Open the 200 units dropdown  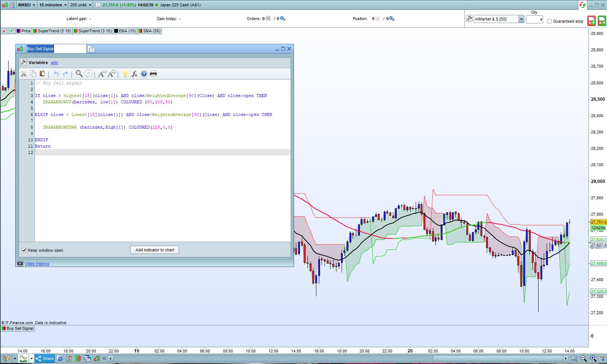point(80,5)
